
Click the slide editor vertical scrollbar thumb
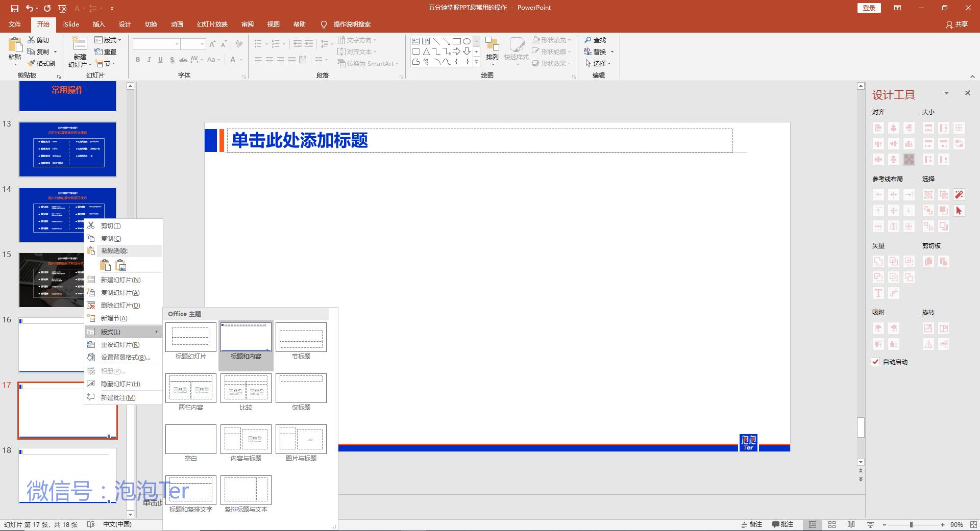tap(861, 427)
